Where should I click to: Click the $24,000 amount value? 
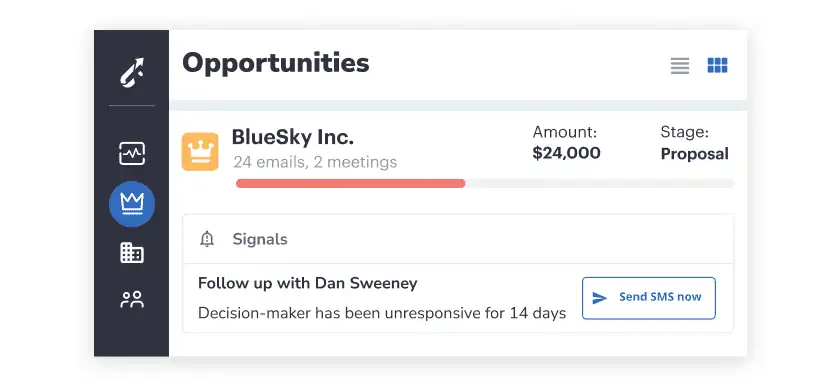(x=566, y=153)
